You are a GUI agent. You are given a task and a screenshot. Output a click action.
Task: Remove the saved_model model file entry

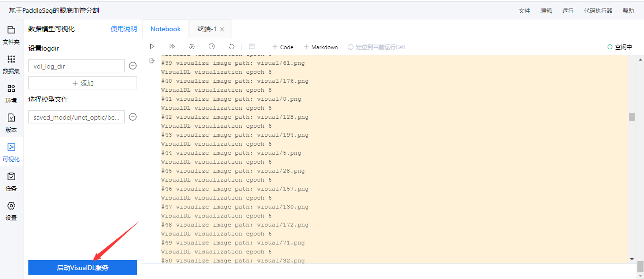pyautogui.click(x=133, y=117)
